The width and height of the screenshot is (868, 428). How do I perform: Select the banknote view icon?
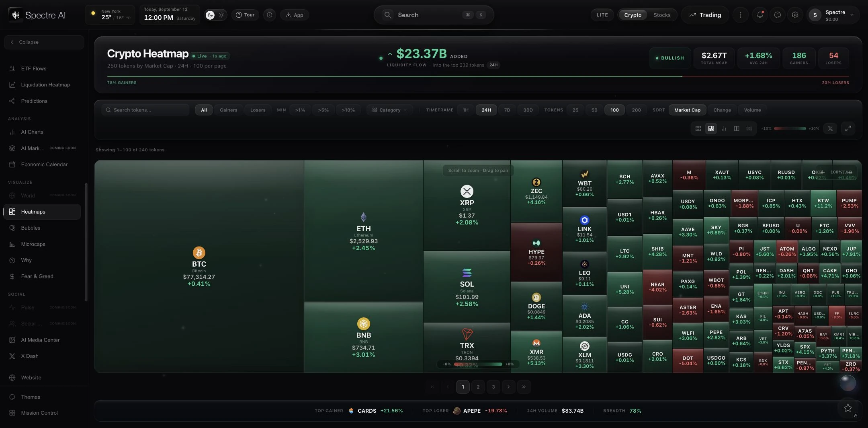[x=749, y=128]
